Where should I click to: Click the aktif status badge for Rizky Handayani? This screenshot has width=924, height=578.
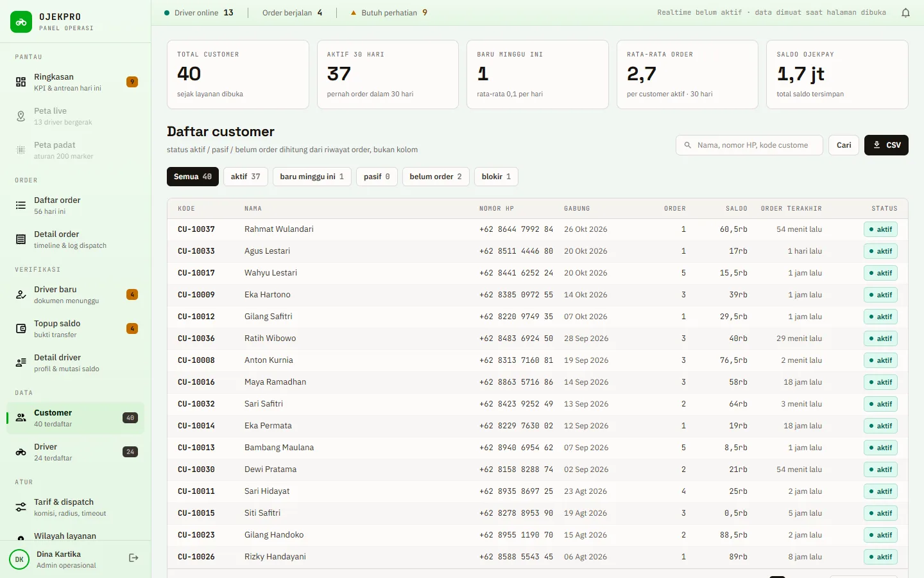pos(880,557)
